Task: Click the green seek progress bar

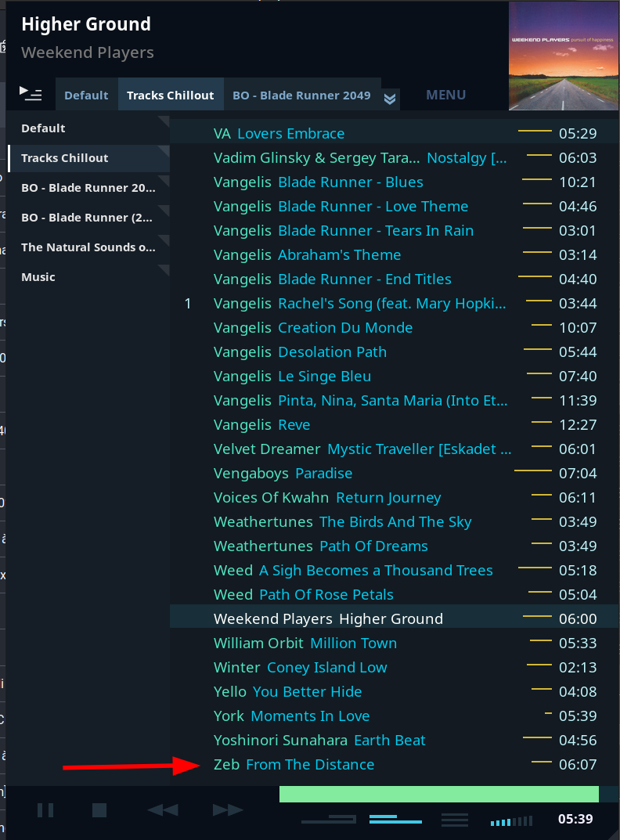Action: tap(439, 794)
